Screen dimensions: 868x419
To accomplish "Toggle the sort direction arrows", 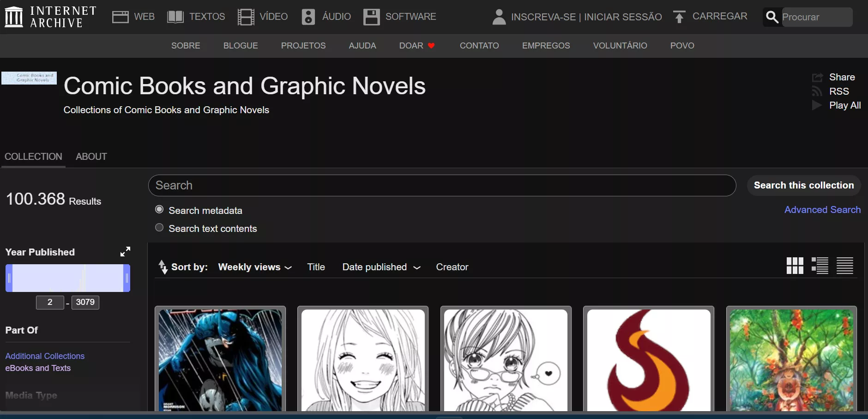I will coord(163,267).
